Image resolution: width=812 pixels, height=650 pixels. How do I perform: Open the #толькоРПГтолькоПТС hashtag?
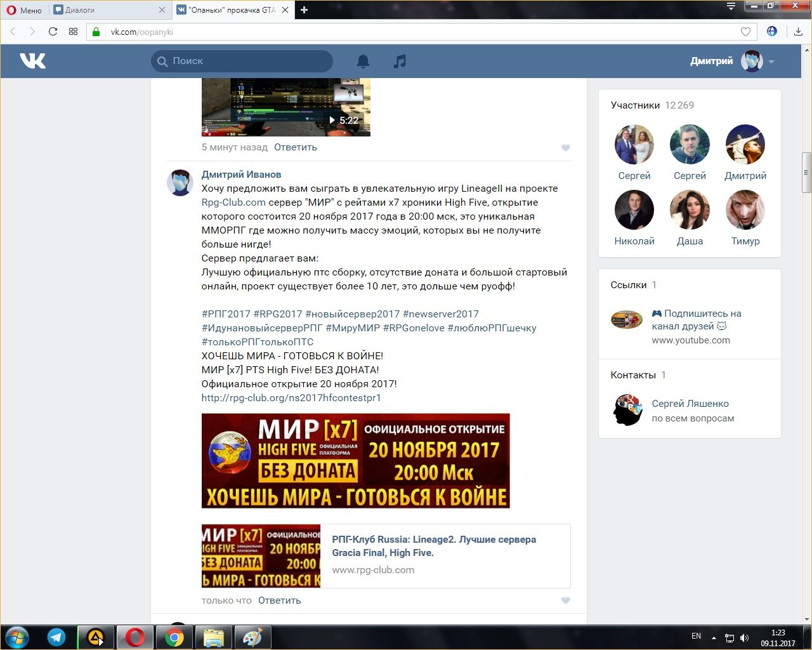258,342
